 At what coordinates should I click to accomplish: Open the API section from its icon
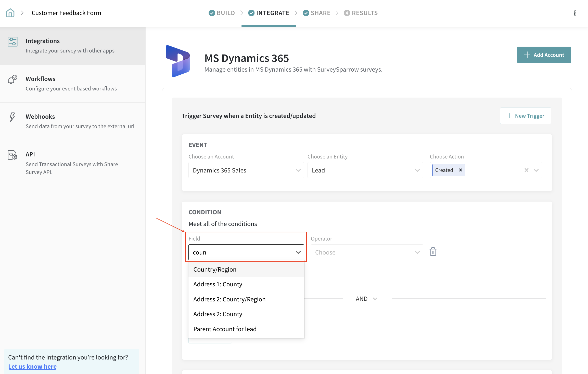(x=12, y=155)
